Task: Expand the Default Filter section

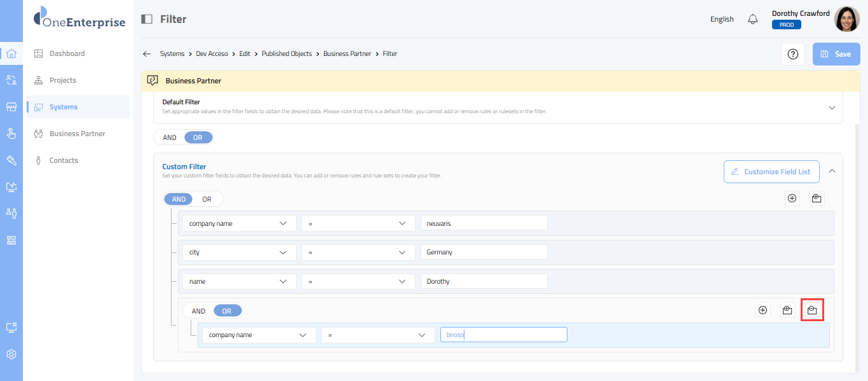Action: [832, 107]
